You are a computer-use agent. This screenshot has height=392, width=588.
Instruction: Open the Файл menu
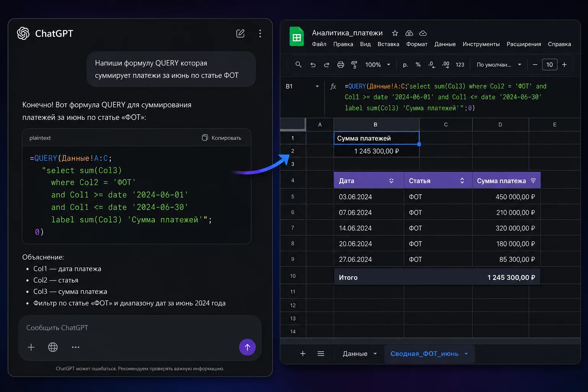point(319,44)
